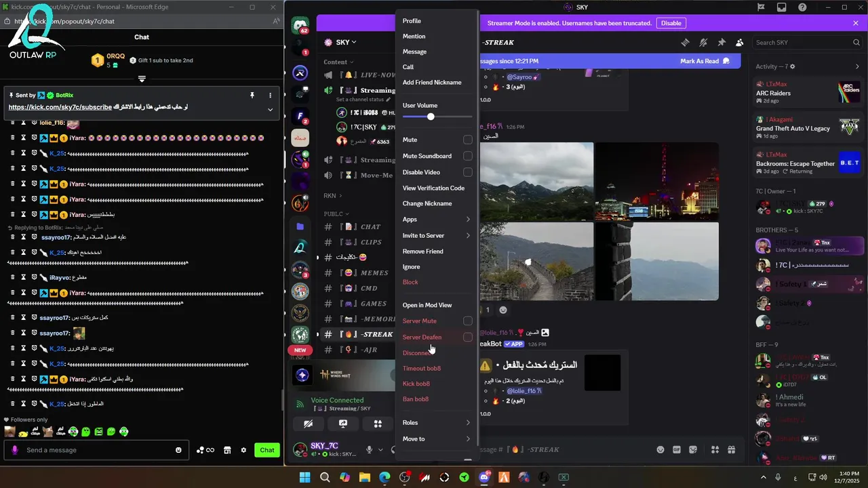Open the Kick chat shop icon
This screenshot has width=868, height=488.
[227, 450]
